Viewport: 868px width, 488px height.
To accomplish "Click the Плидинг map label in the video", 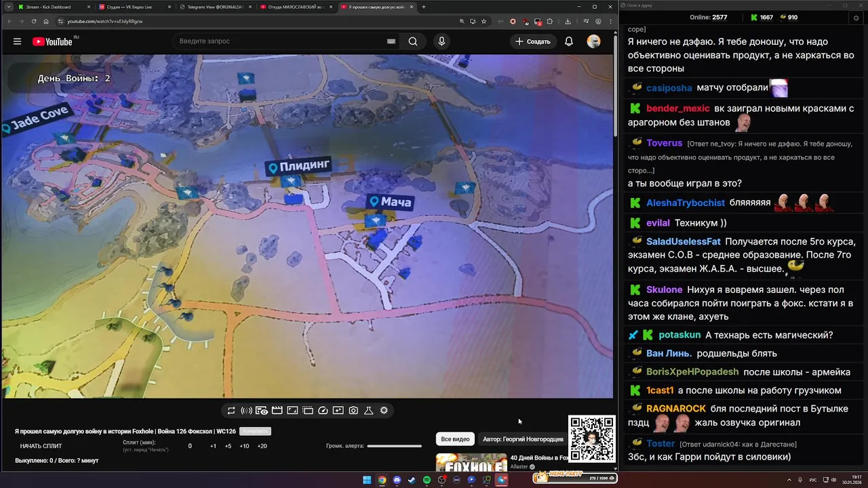I will point(299,166).
